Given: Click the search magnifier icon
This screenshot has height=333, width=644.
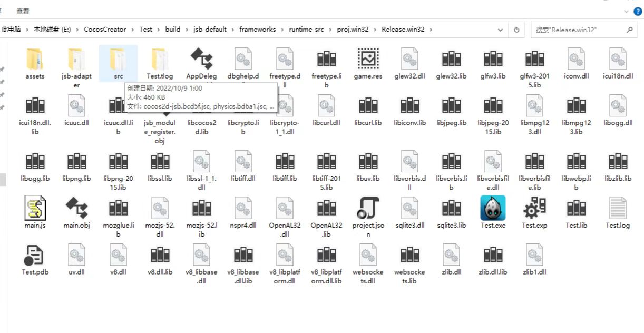Looking at the screenshot, I should [x=630, y=30].
